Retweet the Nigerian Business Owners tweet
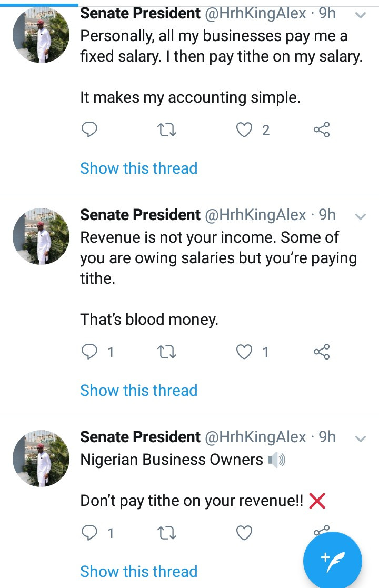The height and width of the screenshot is (588, 379). 167,533
